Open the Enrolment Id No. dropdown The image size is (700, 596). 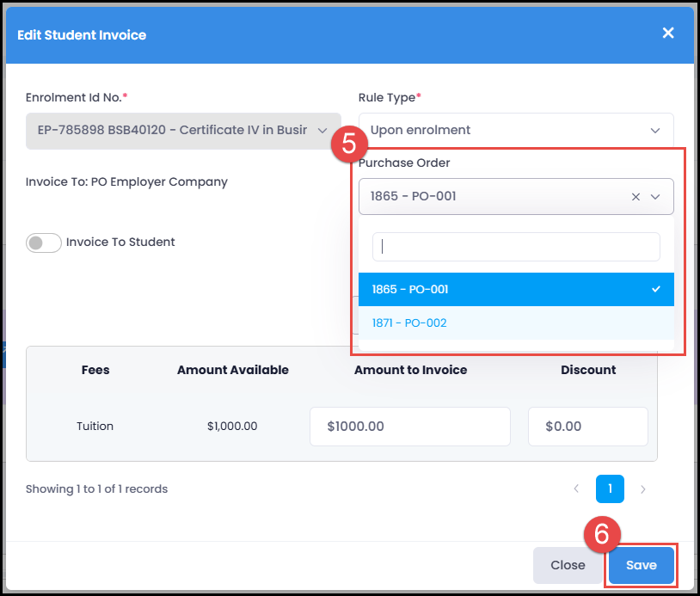click(183, 131)
